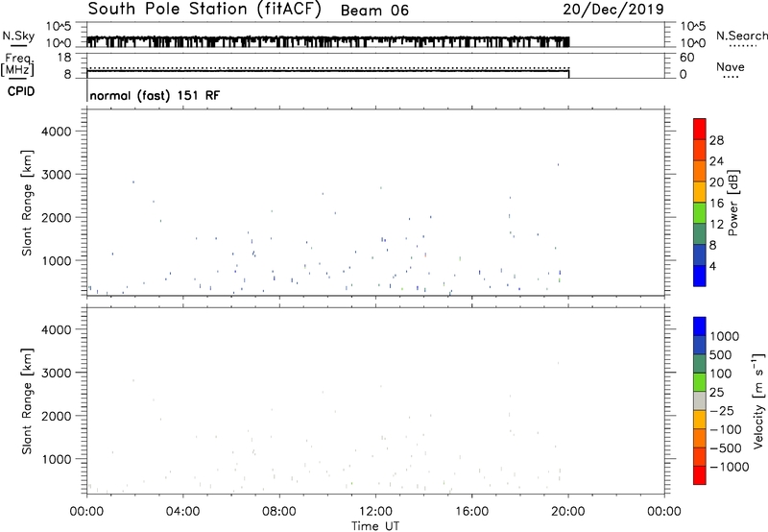Viewport: 768px width, 532px height.
Task: Click the 'Slant Range [km]' label of velocity panel
Action: point(27,401)
